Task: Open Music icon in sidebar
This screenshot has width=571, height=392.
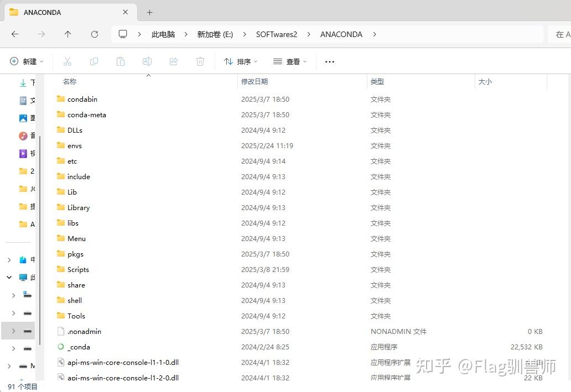Action: click(x=23, y=136)
